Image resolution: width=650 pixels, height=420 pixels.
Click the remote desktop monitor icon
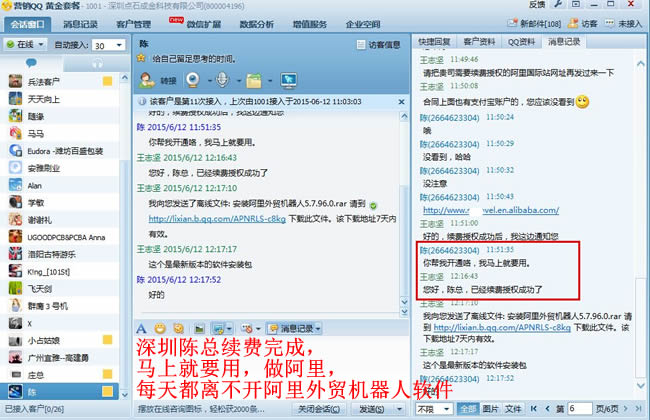pyautogui.click(x=289, y=80)
